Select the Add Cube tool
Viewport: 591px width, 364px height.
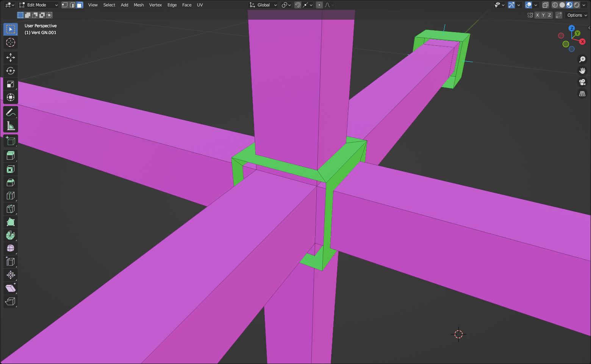click(11, 141)
